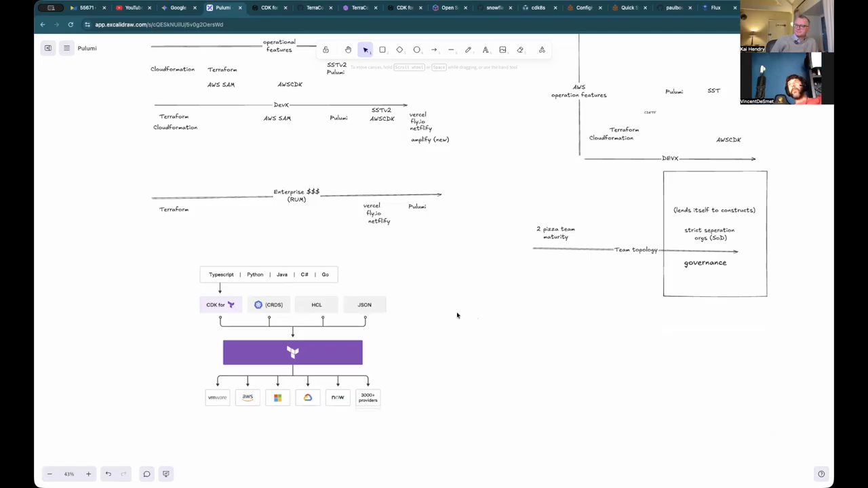Click the zoom out minus button
The image size is (868, 488).
pyautogui.click(x=50, y=474)
